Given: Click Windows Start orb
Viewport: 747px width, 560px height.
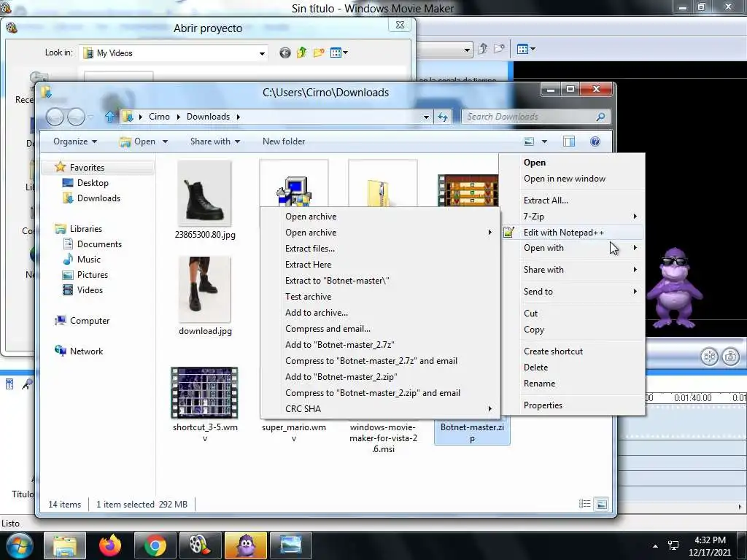Looking at the screenshot, I should pos(19,545).
